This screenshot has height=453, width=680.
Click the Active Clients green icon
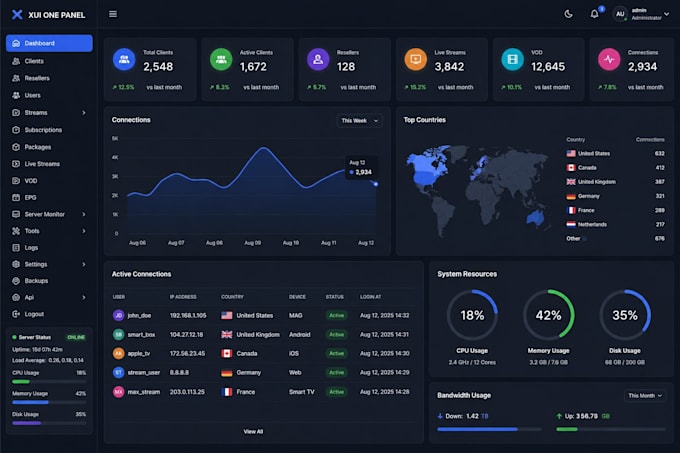(221, 59)
